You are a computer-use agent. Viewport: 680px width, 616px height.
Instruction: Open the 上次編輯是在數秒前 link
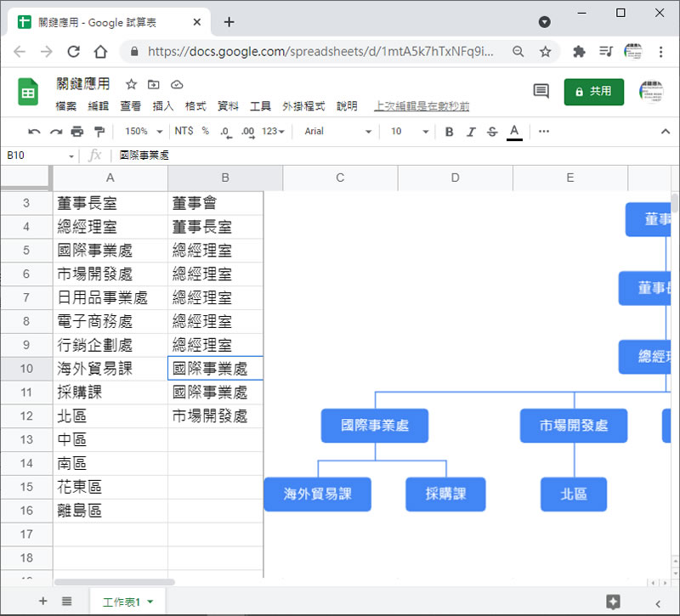[422, 106]
